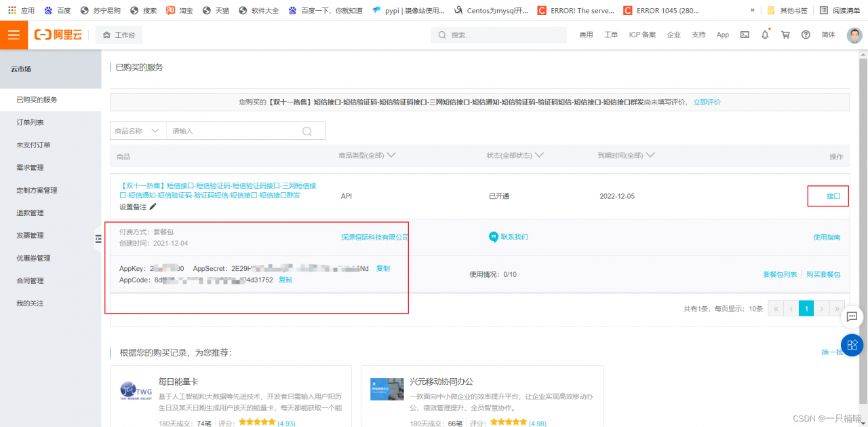Open the 每日能量卡 recommendation thumbnail

[x=136, y=390]
